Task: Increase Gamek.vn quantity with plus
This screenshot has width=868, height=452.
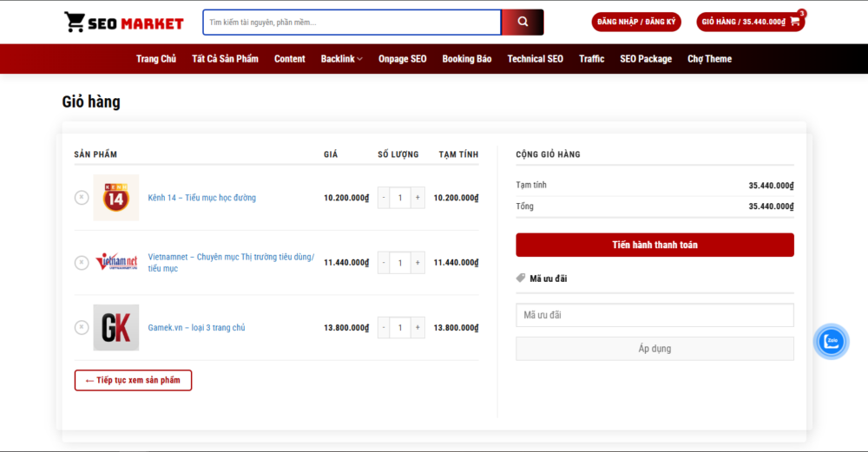Action: (418, 327)
